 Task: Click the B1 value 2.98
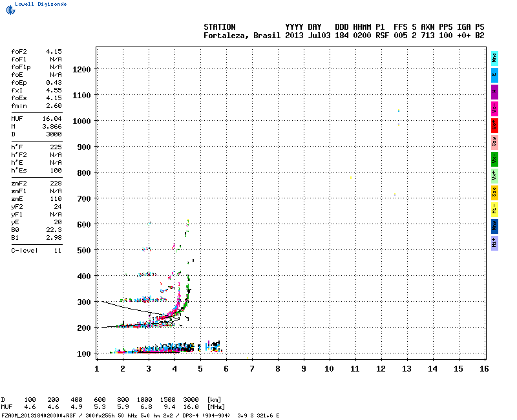(x=54, y=238)
